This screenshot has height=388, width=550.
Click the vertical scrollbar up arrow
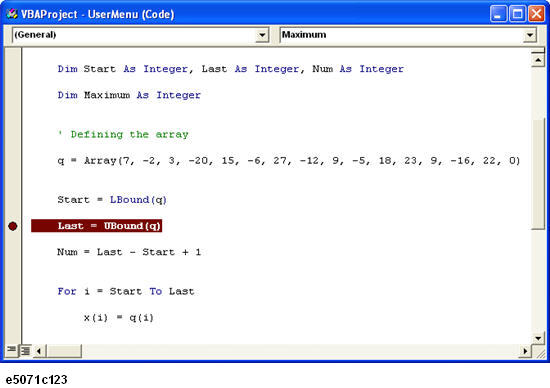pos(538,60)
